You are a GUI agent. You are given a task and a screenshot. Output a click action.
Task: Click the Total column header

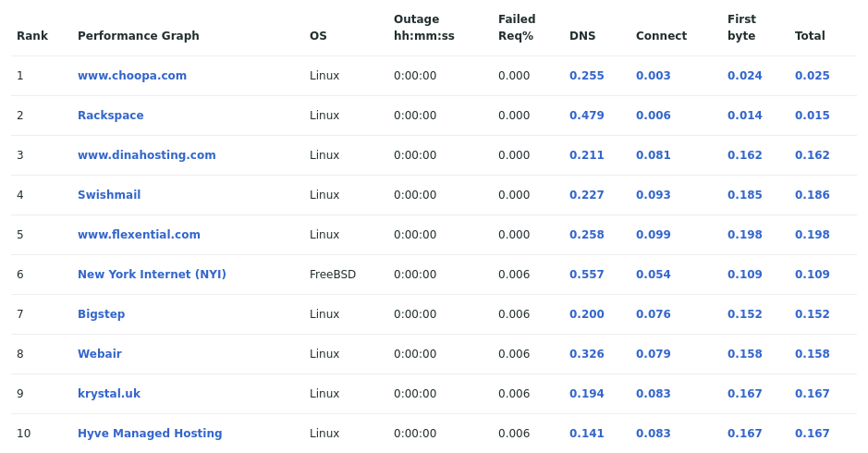(x=810, y=36)
